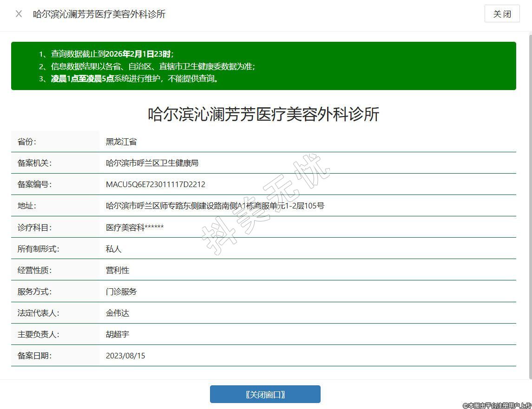This screenshot has height=409, width=532.
Task: Click the notice line about 2026年2月1日23时
Action: [x=112, y=54]
